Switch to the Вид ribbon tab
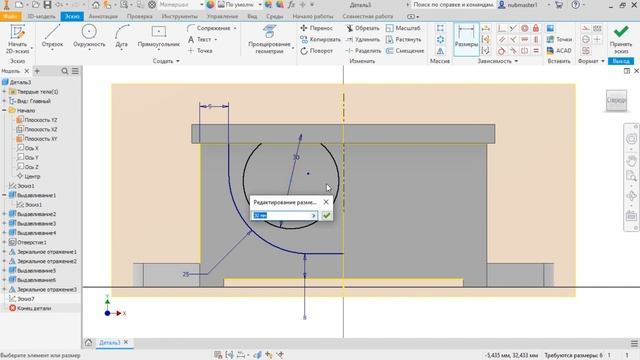Screen dimensions: 640x360 click(252, 16)
